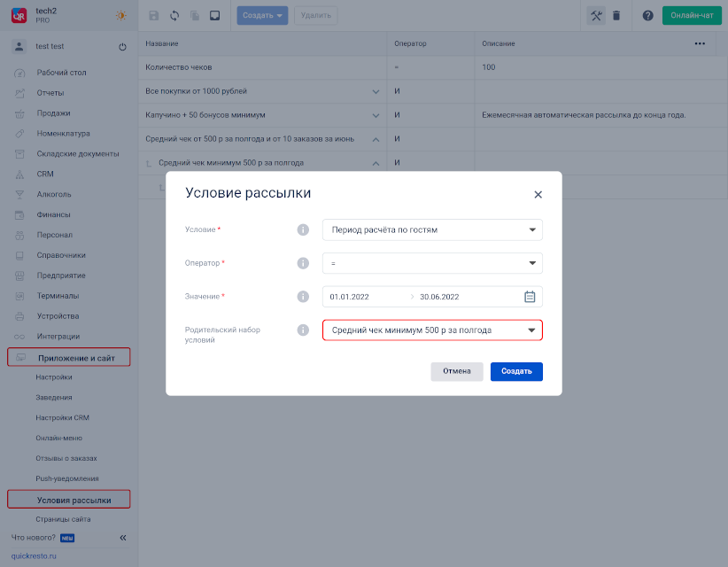This screenshot has height=567, width=728.
Task: Open Отзывы о заказах submenu item
Action: [x=66, y=458]
